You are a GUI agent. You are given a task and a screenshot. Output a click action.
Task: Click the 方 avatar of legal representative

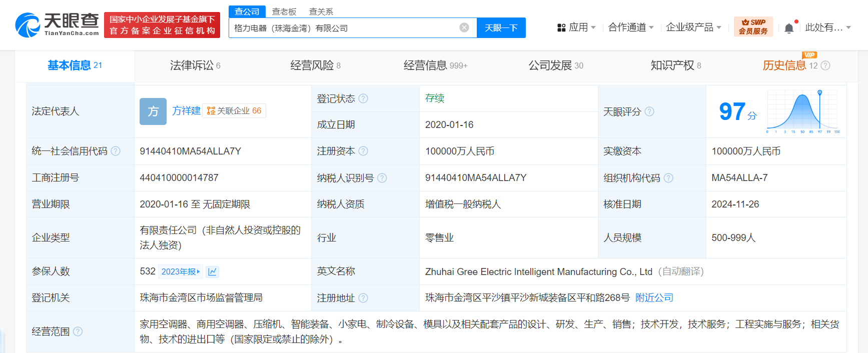pyautogui.click(x=153, y=111)
